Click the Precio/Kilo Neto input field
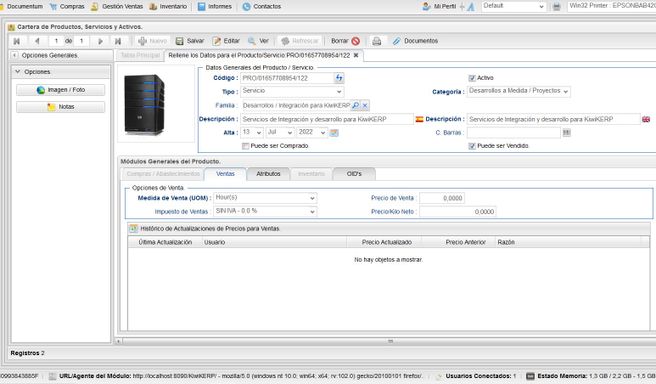 pyautogui.click(x=458, y=212)
